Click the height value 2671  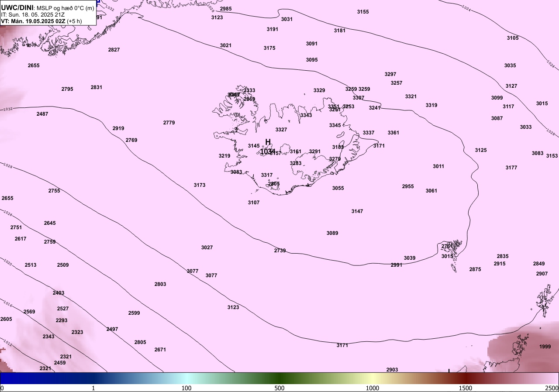(x=160, y=350)
